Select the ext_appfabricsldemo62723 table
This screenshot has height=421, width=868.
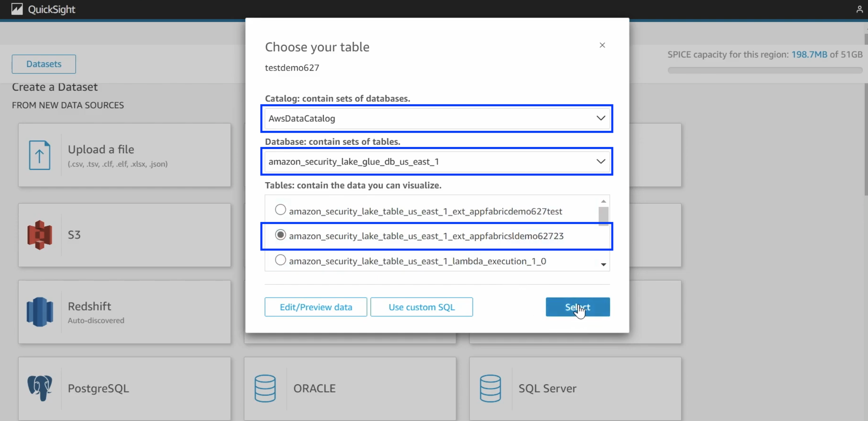280,234
